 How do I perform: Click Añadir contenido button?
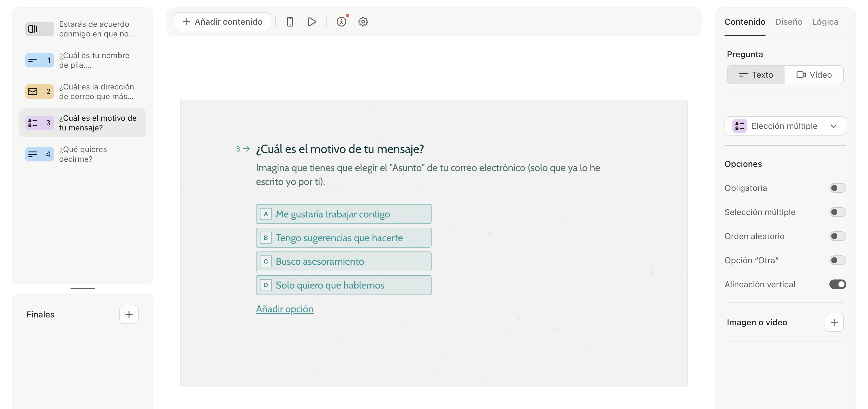pos(222,22)
